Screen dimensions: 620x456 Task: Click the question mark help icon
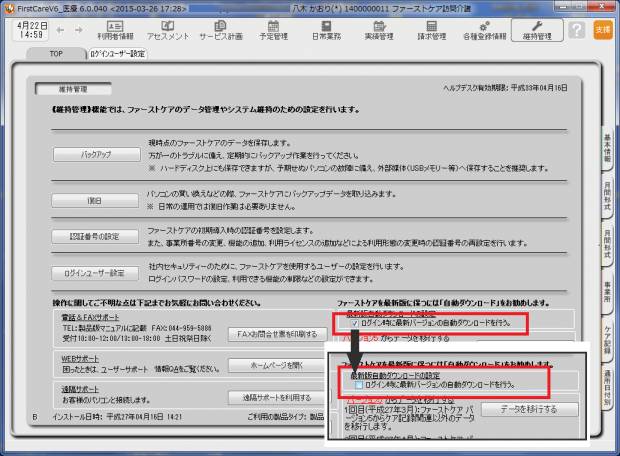coord(576,31)
